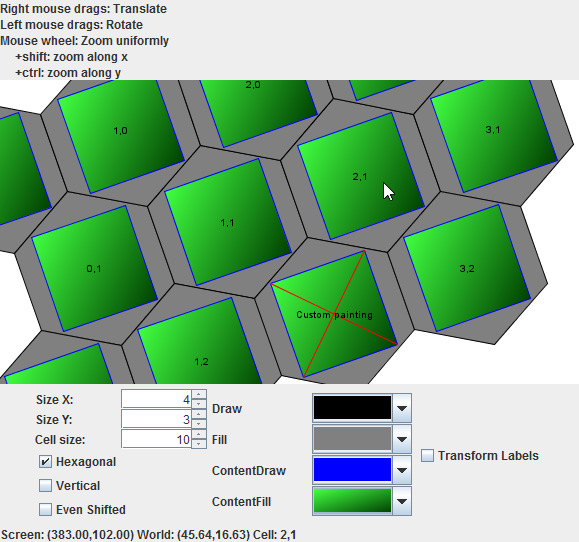
Task: Select the hexagon cell labeled 3,2
Action: tap(467, 268)
